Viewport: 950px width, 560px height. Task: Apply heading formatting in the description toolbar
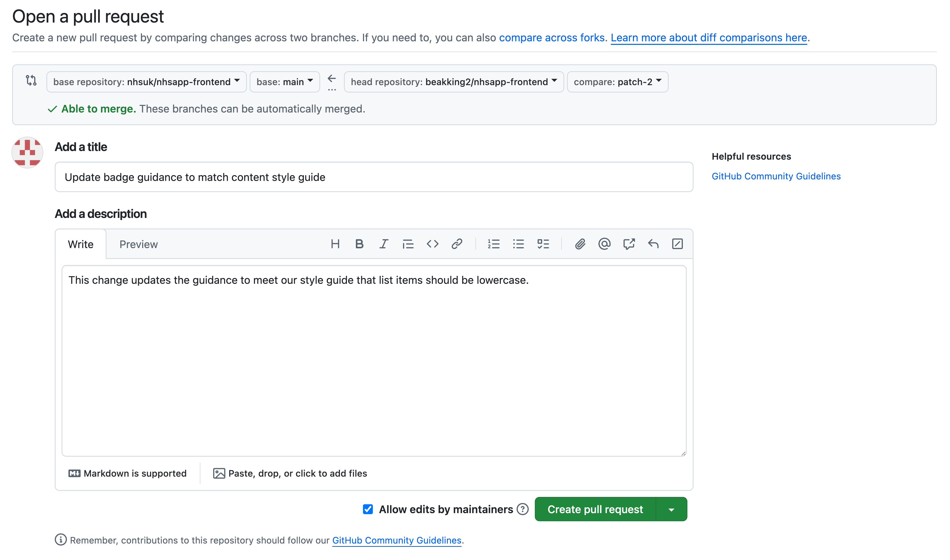[x=335, y=244]
